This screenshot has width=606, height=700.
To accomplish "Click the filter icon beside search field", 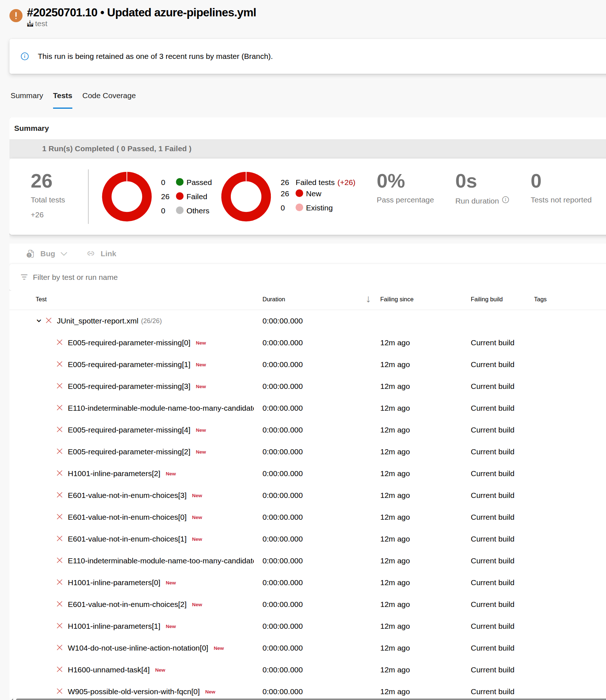I will 24,277.
